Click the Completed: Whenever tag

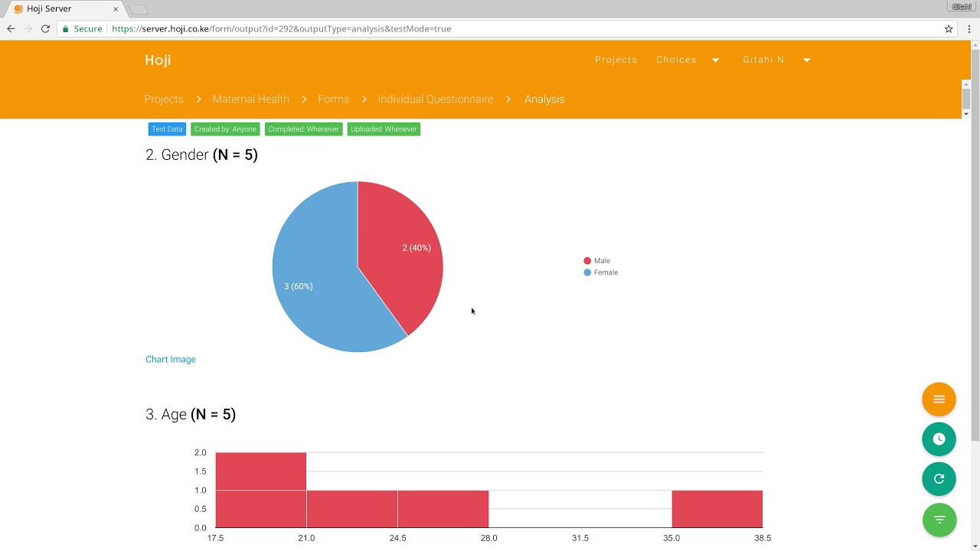[x=303, y=129]
